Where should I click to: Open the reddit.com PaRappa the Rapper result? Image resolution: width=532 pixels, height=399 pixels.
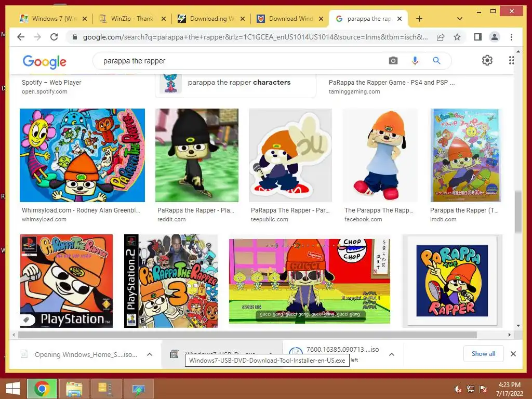point(196,210)
